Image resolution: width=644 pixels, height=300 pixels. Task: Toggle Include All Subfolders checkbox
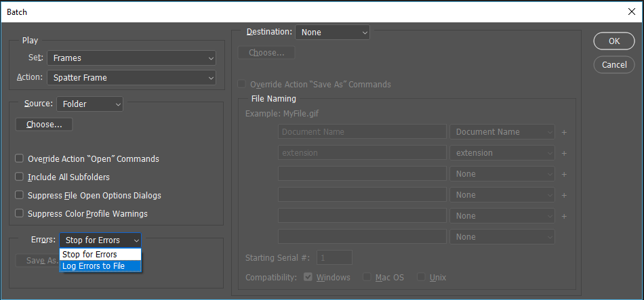(20, 177)
